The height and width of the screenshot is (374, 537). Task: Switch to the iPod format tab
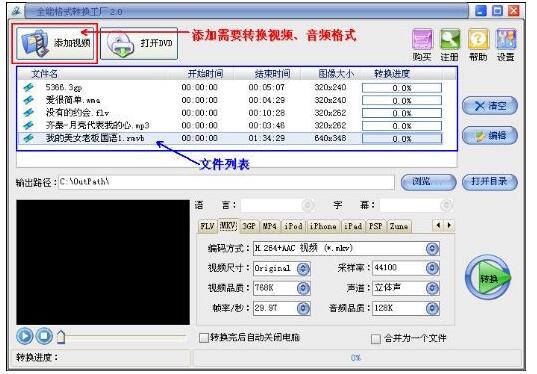click(x=294, y=226)
